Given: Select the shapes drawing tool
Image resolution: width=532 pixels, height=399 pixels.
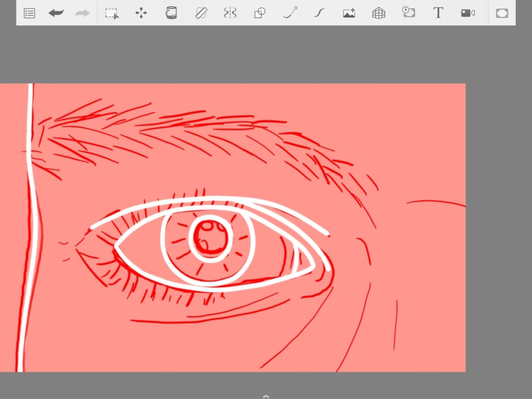Looking at the screenshot, I should (260, 13).
